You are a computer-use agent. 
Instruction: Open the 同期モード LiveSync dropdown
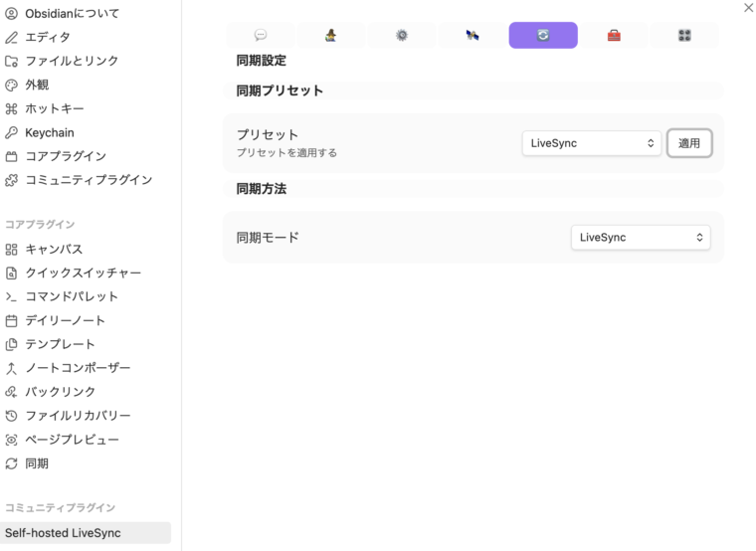click(641, 237)
